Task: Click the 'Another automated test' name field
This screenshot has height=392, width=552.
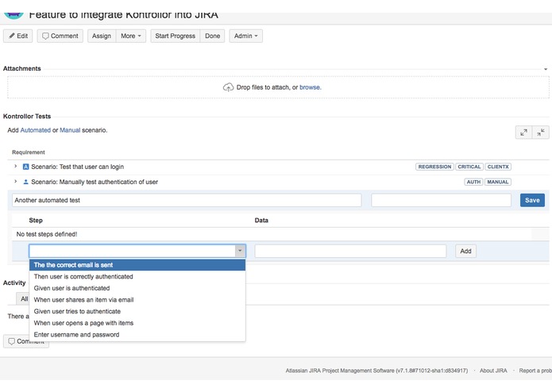Action: pyautogui.click(x=187, y=200)
